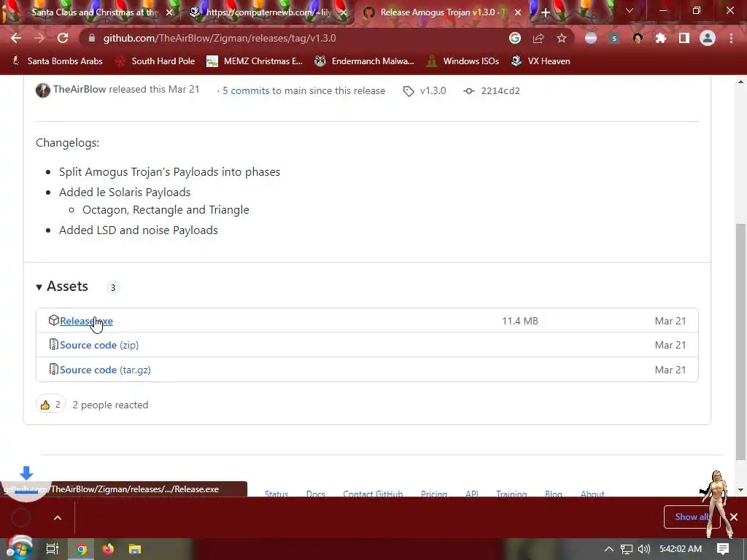The height and width of the screenshot is (560, 747).
Task: Expand the download item options chevron
Action: (x=58, y=518)
